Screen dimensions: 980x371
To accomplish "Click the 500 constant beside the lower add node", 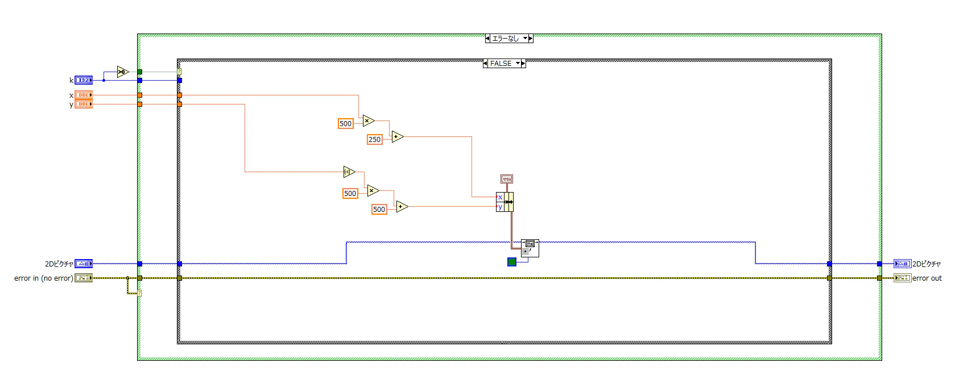I will [379, 209].
